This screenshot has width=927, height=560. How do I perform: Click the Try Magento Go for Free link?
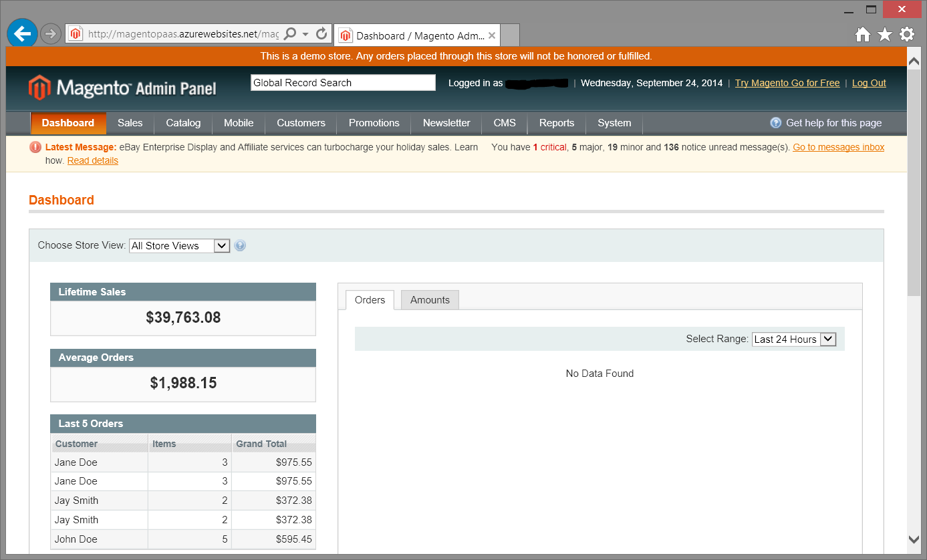click(787, 83)
